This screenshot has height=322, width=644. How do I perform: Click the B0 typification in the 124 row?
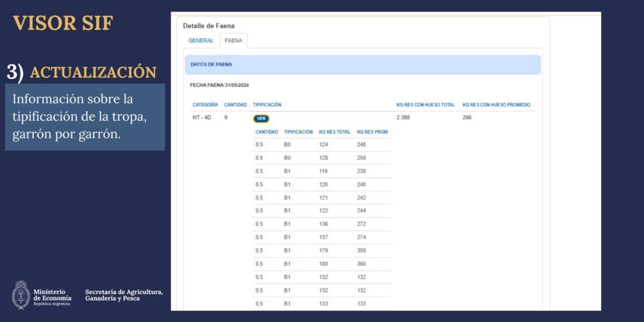(287, 144)
